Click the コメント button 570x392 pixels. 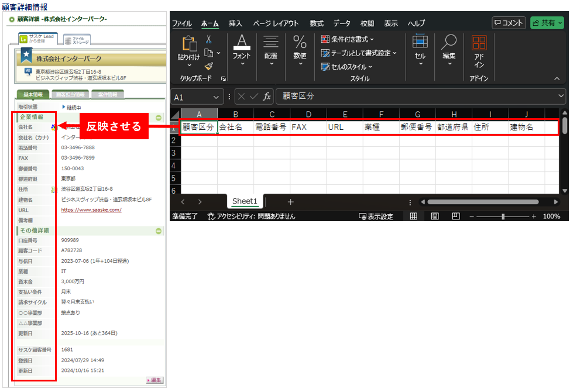[x=509, y=23]
